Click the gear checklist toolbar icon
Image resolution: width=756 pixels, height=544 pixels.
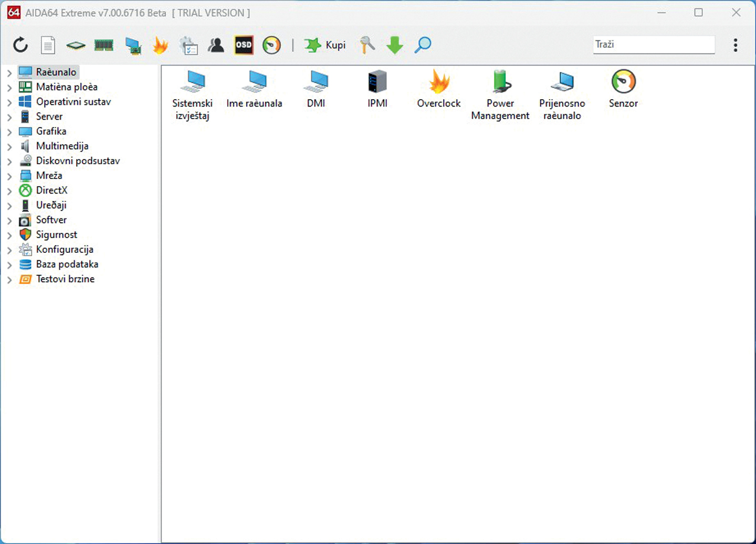pos(188,46)
